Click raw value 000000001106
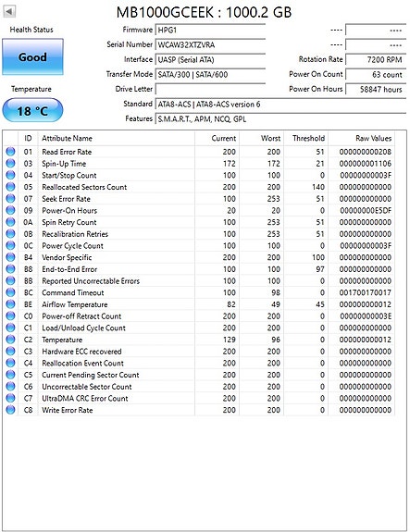Image resolution: width=410 pixels, height=532 pixels. [366, 164]
